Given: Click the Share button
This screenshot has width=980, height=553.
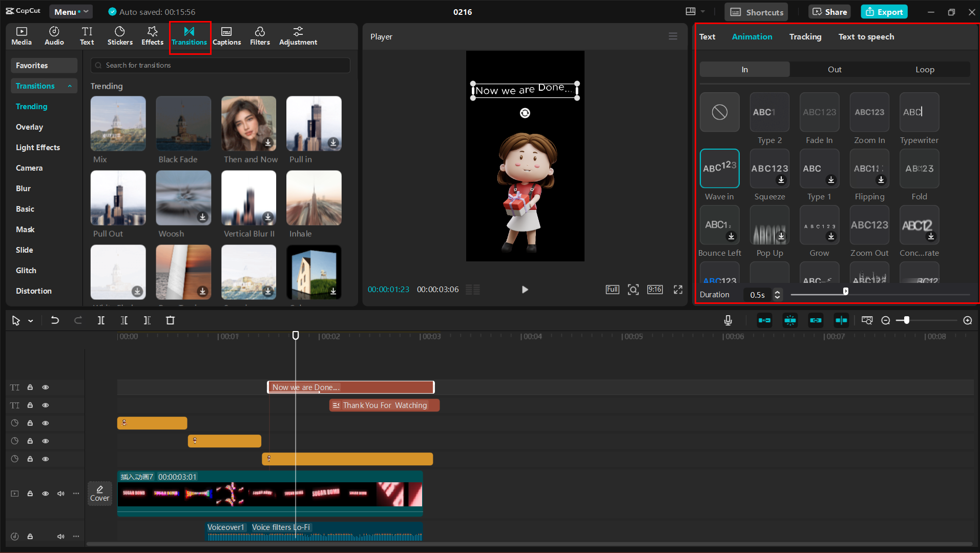Looking at the screenshot, I should 829,12.
